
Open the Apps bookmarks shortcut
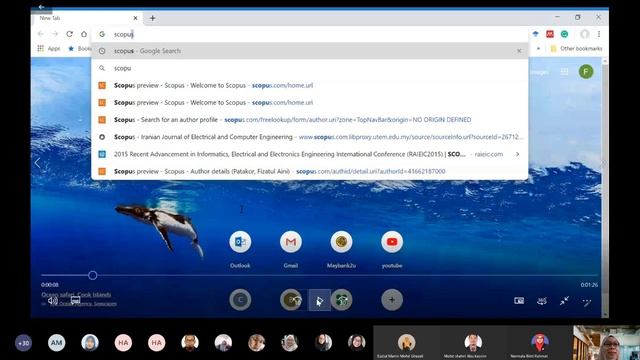[49, 48]
